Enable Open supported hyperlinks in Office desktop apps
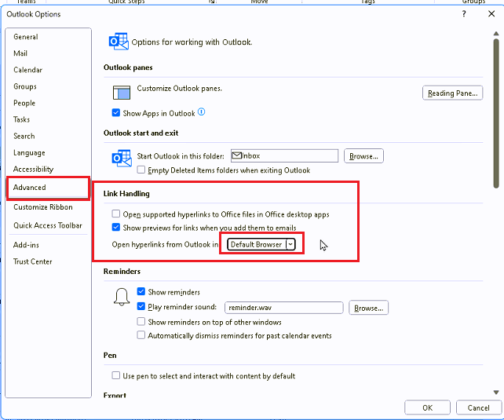The width and height of the screenshot is (504, 420). 116,214
